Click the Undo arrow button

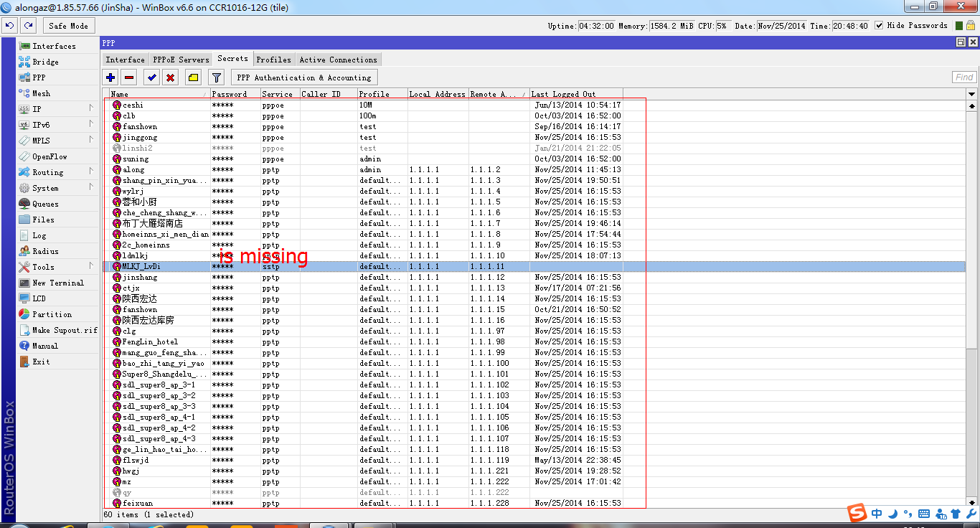9,25
